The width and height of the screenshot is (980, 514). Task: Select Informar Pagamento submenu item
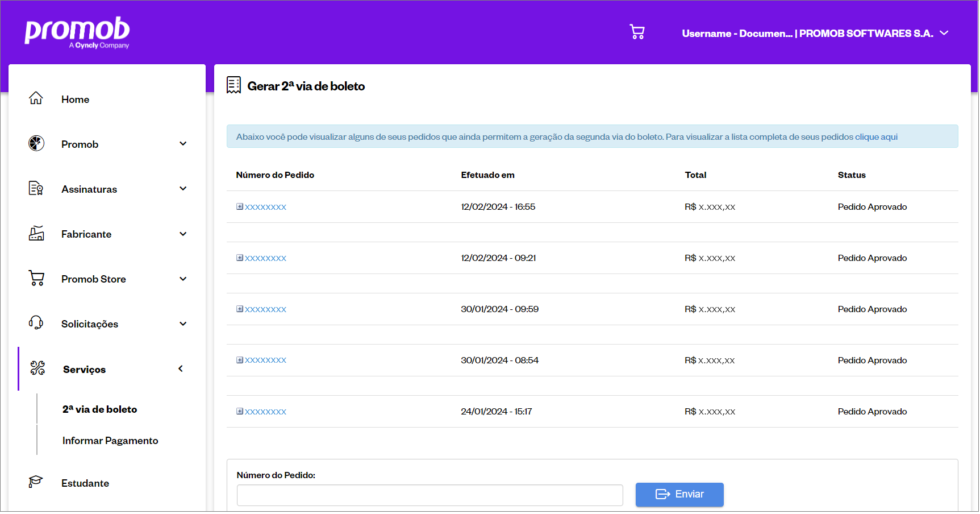(x=110, y=441)
